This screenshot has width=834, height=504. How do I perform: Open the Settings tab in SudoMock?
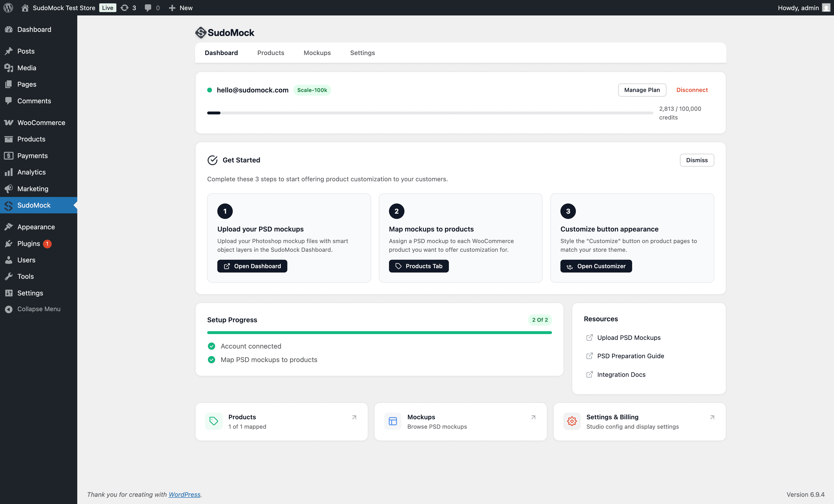362,53
